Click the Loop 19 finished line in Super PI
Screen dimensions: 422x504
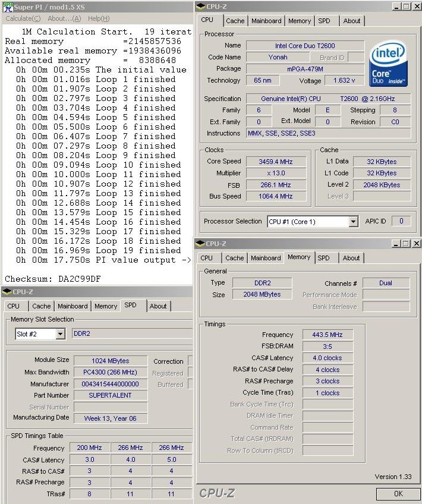[x=98, y=250]
